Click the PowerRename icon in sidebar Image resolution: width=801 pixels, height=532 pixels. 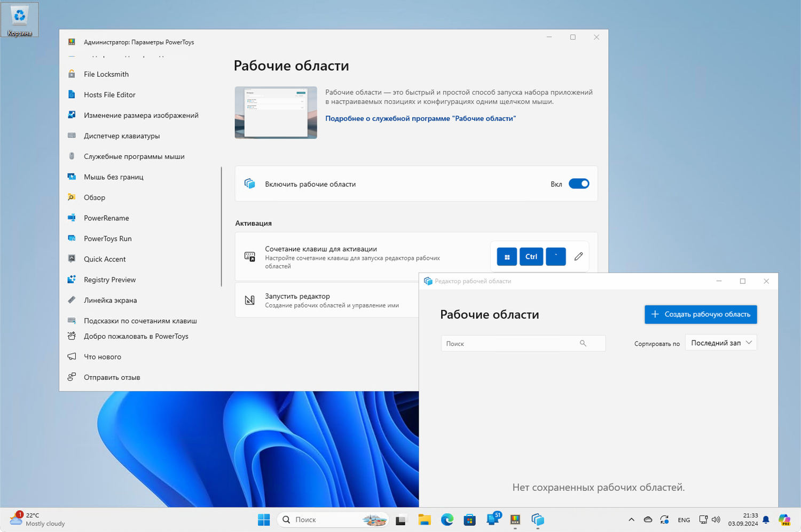(72, 218)
